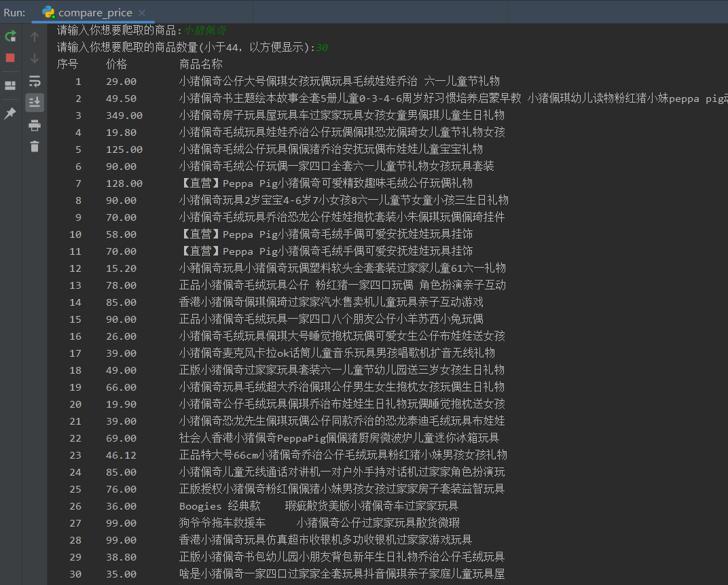Viewport: 728px width, 585px height.
Task: Restore the console layout
Action: click(x=10, y=86)
